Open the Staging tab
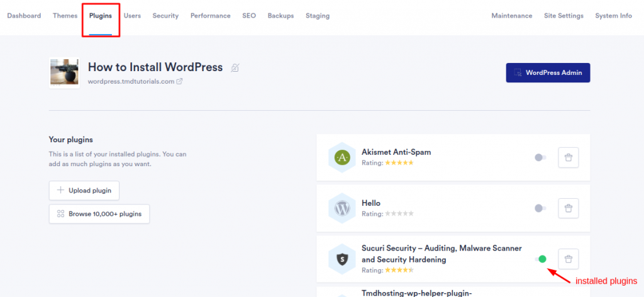 (318, 16)
